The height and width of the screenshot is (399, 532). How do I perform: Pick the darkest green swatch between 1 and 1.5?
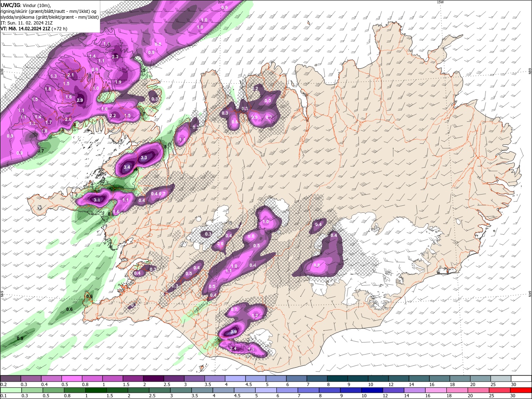(96, 390)
